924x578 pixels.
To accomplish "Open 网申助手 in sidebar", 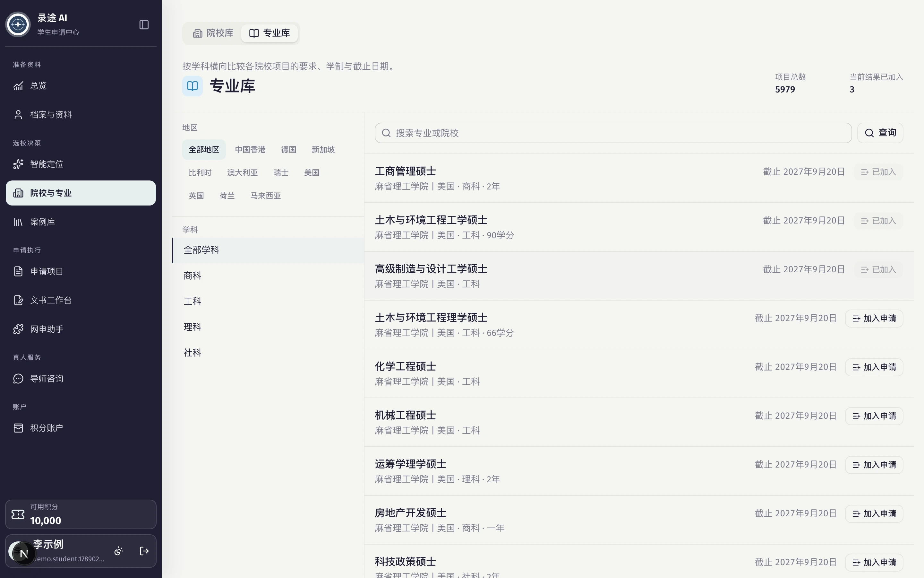I will pyautogui.click(x=81, y=329).
